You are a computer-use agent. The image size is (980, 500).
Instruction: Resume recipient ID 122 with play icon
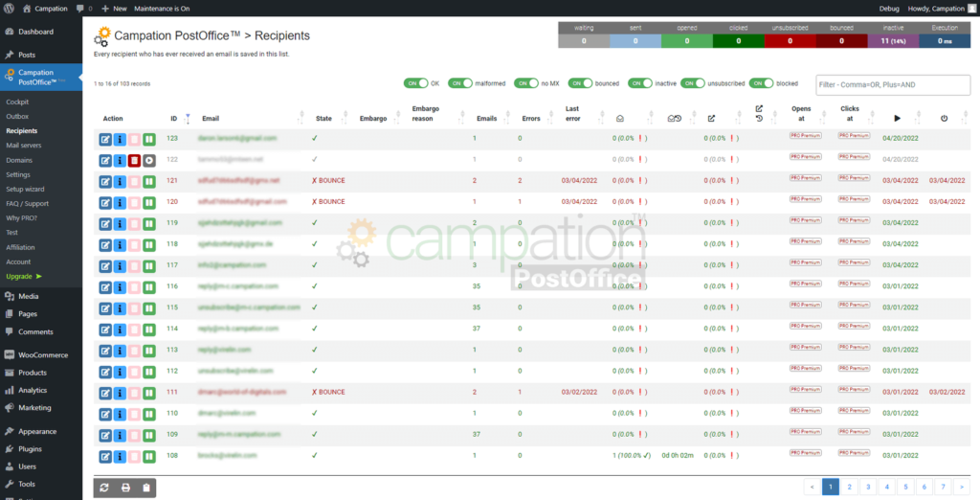coord(148,161)
